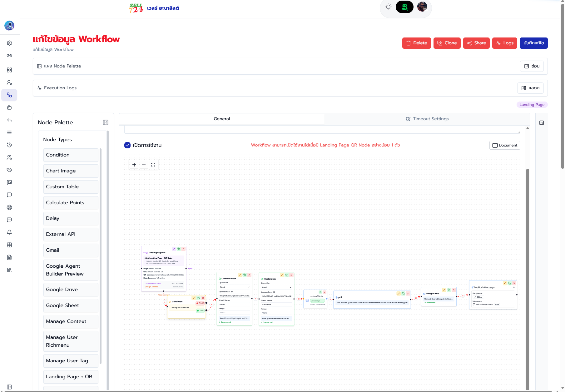Select the External API node type

[x=71, y=234]
